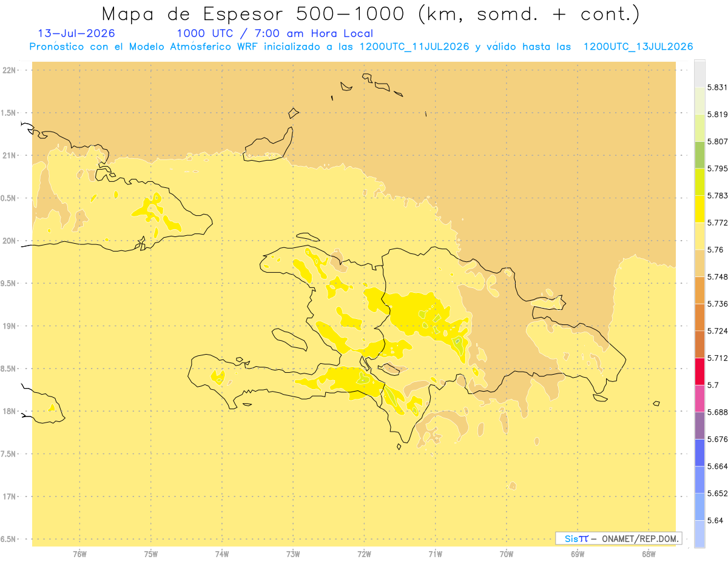Click the 69W longitude label
The width and height of the screenshot is (728, 562).
click(578, 554)
